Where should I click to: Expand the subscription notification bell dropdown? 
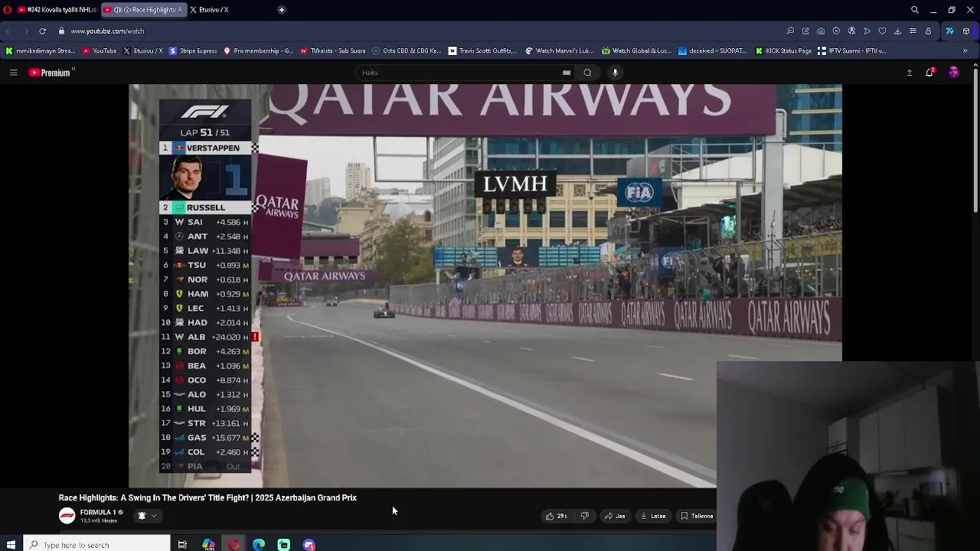[147, 516]
